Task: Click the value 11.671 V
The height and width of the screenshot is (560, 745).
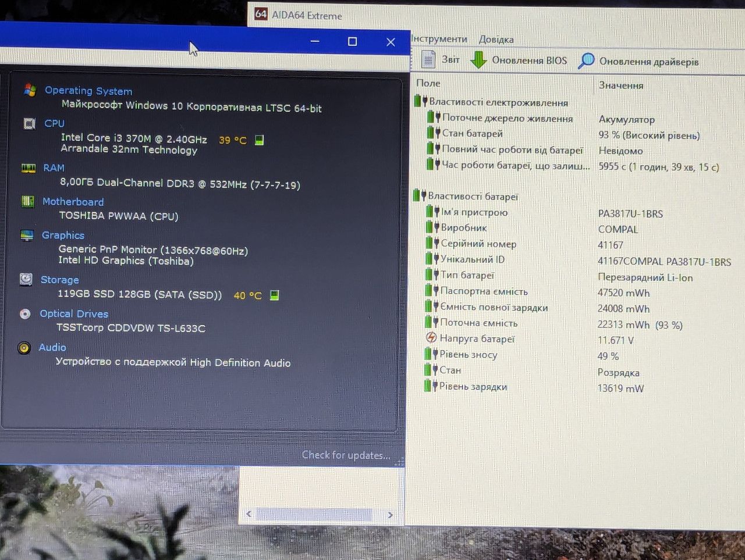Action: tap(615, 340)
